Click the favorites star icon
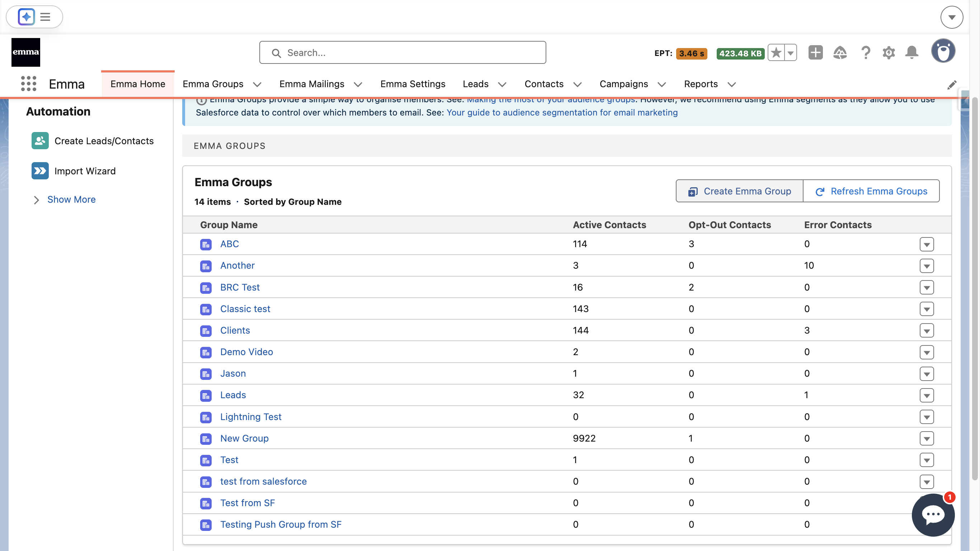 coord(776,53)
